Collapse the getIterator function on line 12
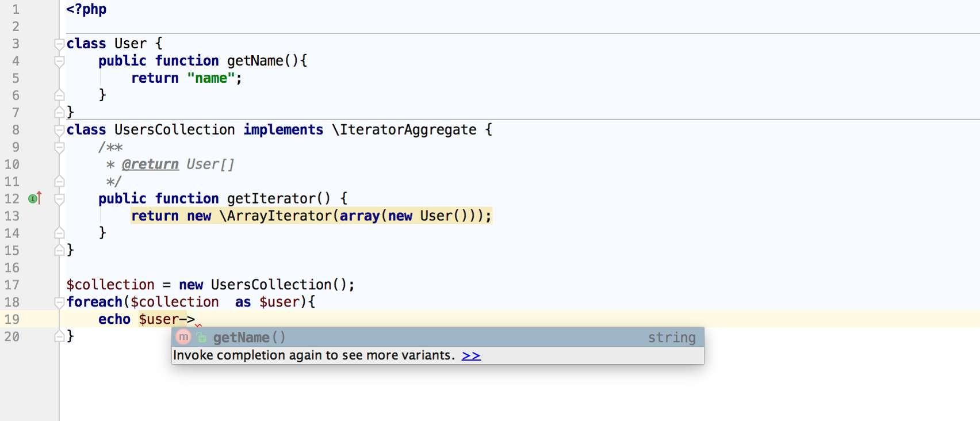 tap(59, 199)
